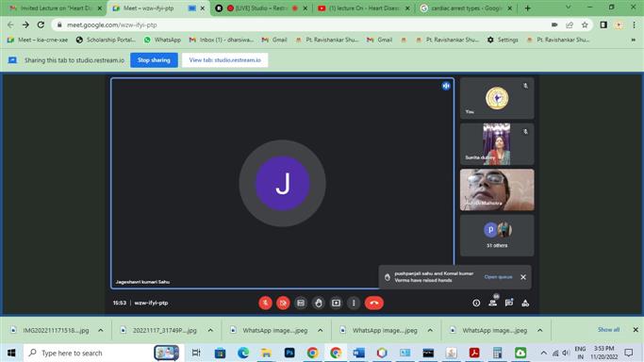Raise hand in the meeting

point(319,303)
